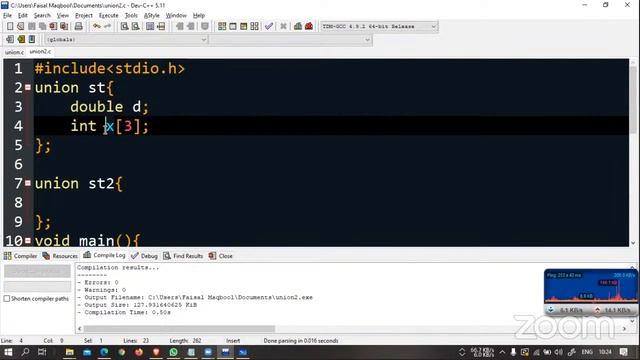Click the New file toolbar icon

[10, 26]
